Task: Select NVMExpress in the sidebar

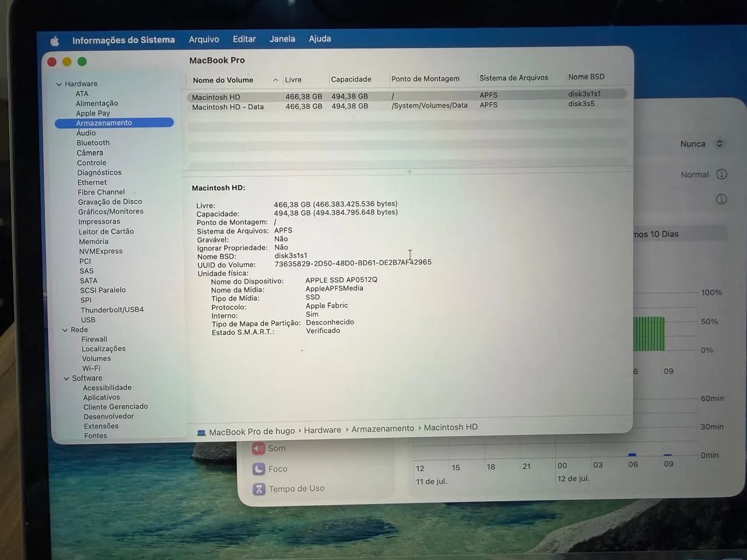Action: coord(101,251)
